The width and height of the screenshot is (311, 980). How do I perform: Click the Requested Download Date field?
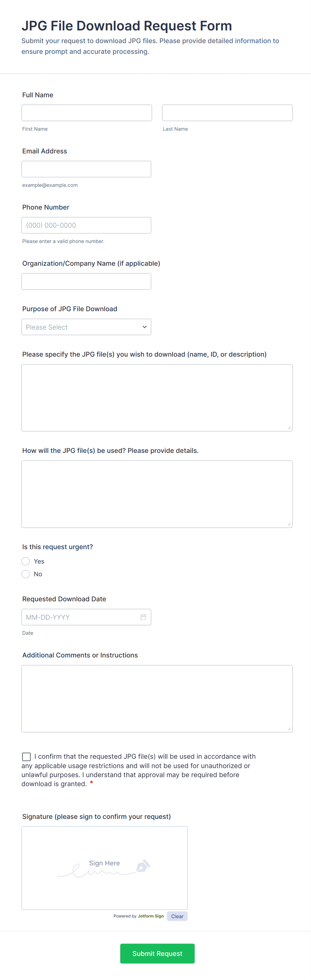point(80,617)
